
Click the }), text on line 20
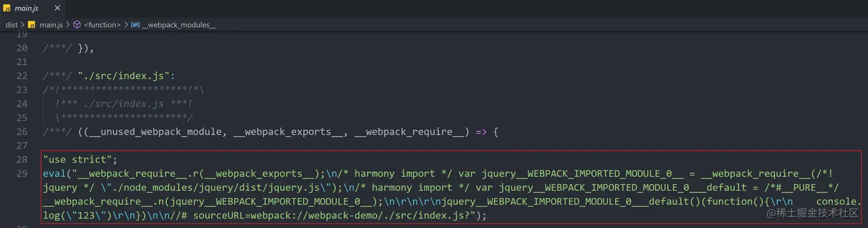pos(86,48)
